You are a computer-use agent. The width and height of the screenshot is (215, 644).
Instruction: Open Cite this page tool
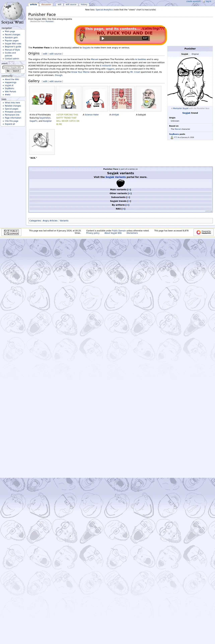[12, 121]
